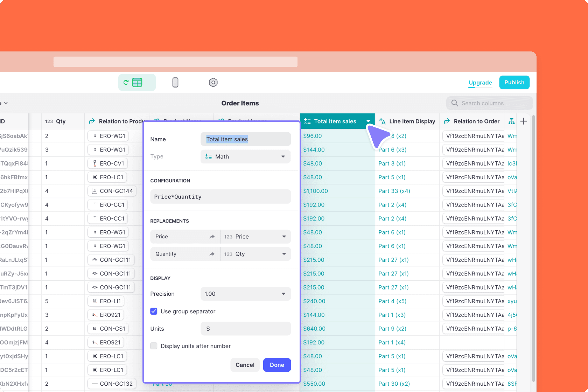Click Cancel in column editor
588x392 pixels.
pos(245,365)
